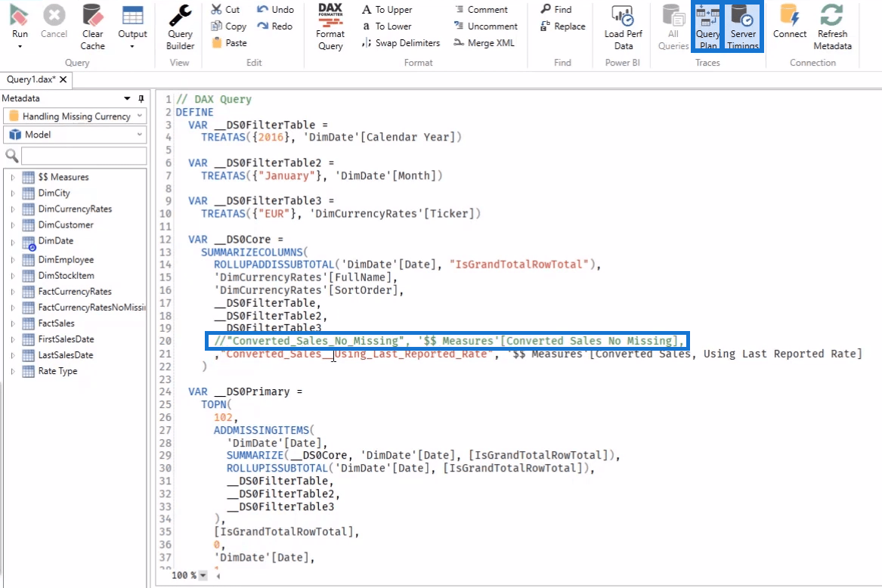Click Merge XML
The height and width of the screenshot is (588, 882).
tap(484, 43)
